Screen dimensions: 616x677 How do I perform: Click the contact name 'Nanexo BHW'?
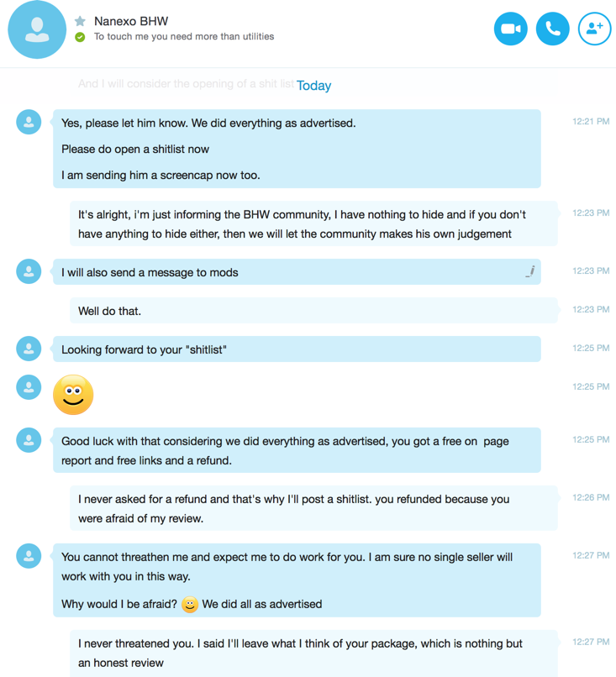(131, 21)
